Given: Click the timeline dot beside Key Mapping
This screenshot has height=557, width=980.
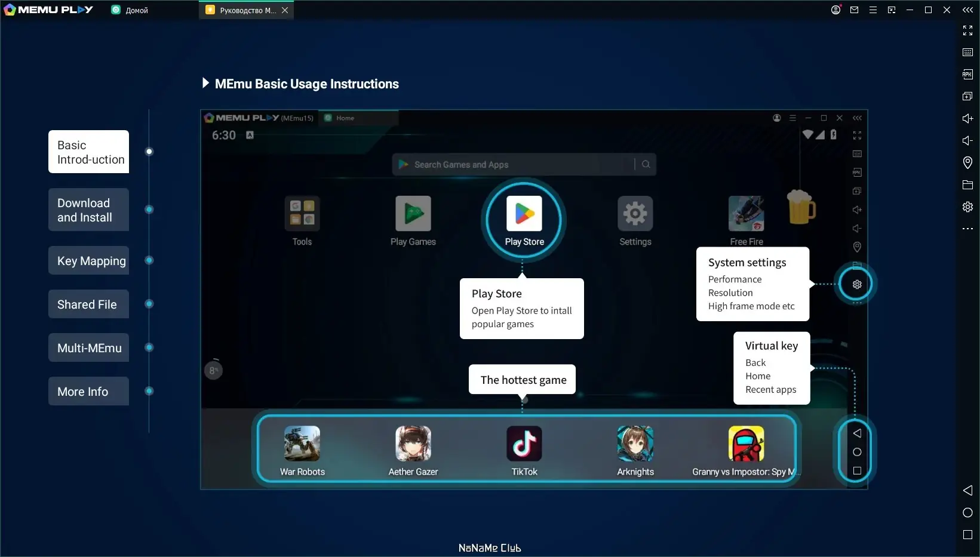Looking at the screenshot, I should tap(149, 260).
